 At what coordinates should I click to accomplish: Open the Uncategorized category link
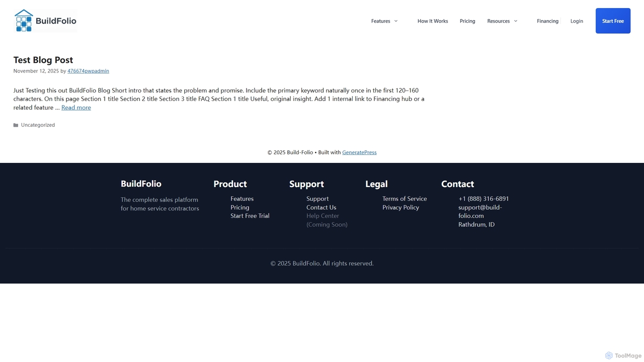(x=38, y=125)
